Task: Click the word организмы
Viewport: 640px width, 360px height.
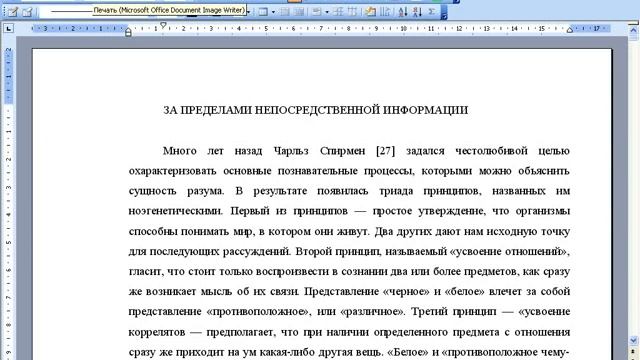Action: click(543, 211)
